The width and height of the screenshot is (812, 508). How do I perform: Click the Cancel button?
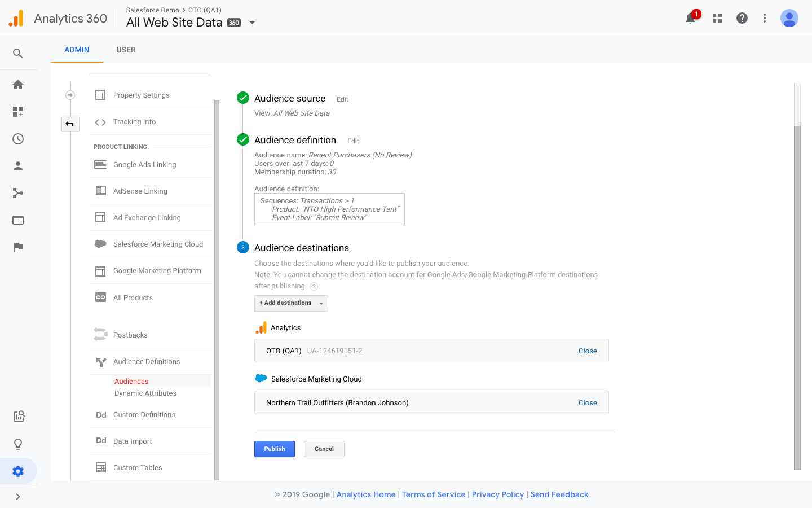point(324,449)
